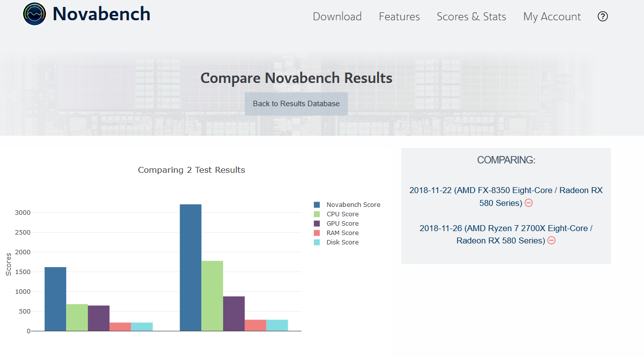The image size is (644, 357).
Task: Click Back to Results Database button
Action: [x=296, y=104]
